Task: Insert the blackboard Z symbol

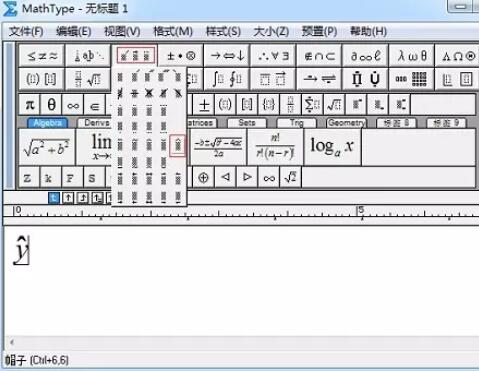Action: [28, 178]
